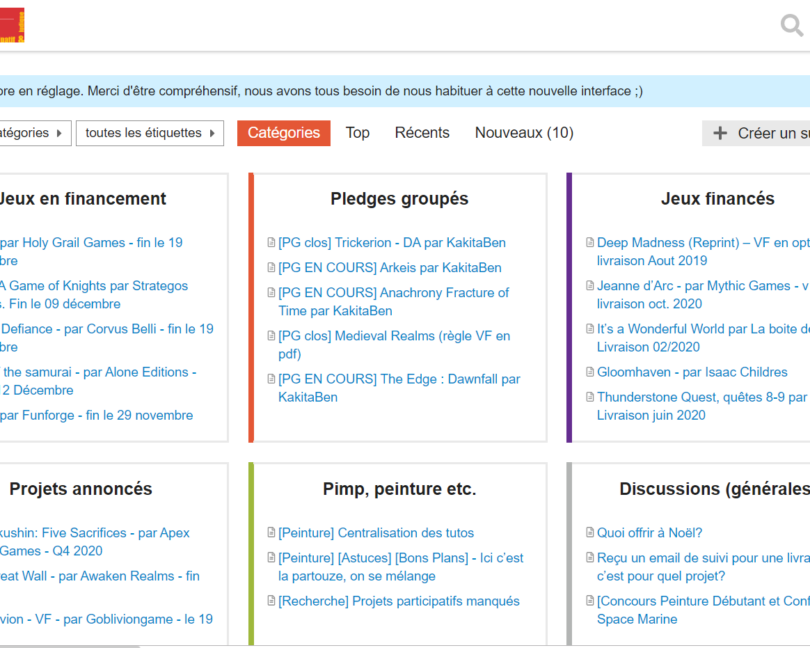Click document icon beside Anachrony topic
The height and width of the screenshot is (648, 810).
[271, 292]
